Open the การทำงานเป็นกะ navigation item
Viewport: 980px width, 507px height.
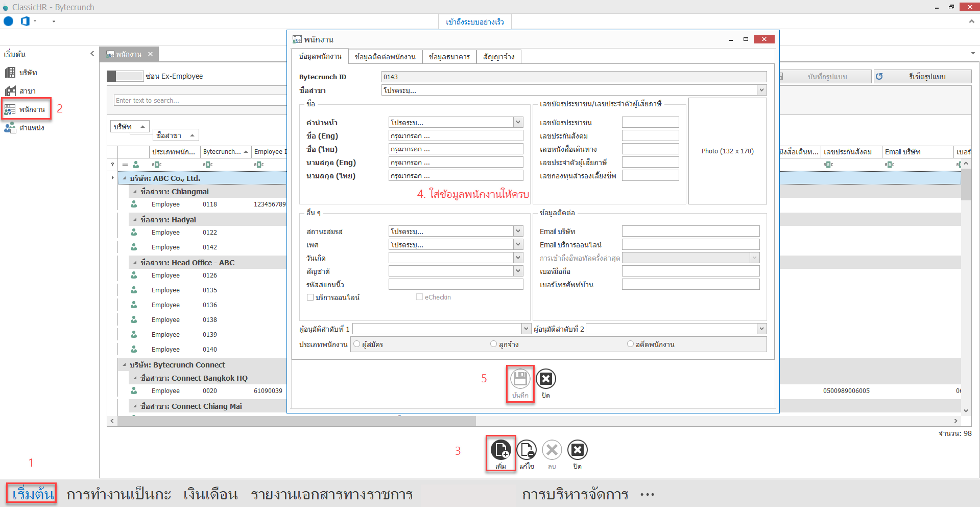point(118,494)
